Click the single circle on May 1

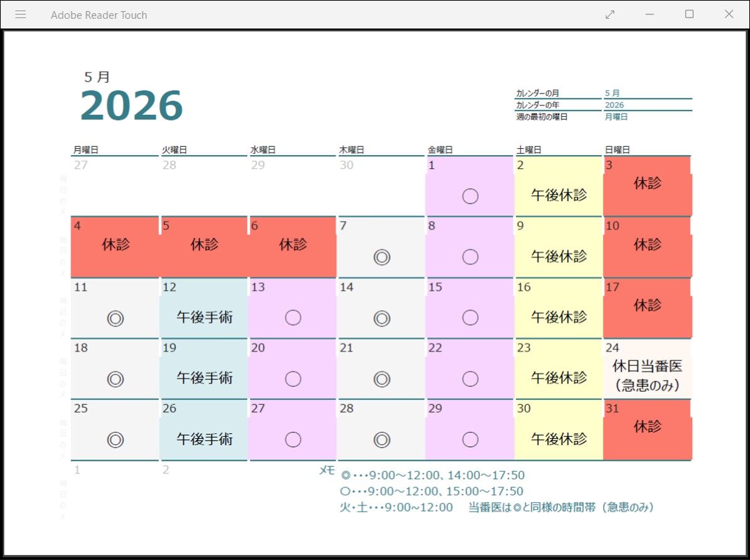click(x=470, y=197)
